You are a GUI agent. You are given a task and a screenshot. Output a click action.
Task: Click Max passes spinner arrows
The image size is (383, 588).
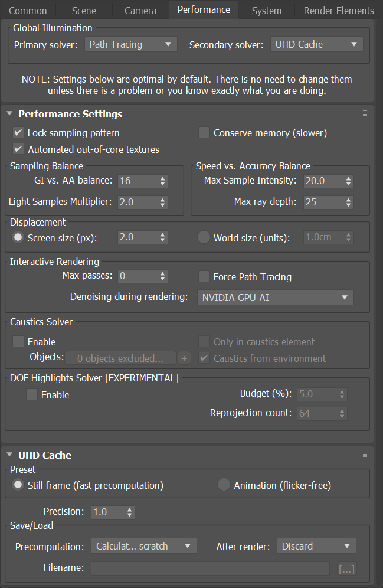coord(163,276)
